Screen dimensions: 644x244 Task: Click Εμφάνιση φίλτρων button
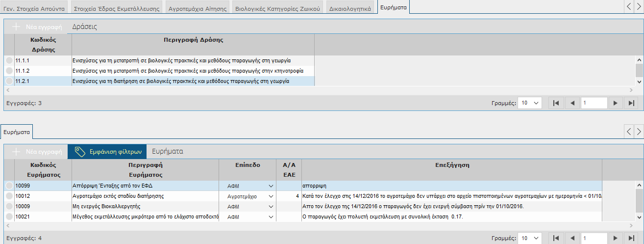(x=108, y=152)
